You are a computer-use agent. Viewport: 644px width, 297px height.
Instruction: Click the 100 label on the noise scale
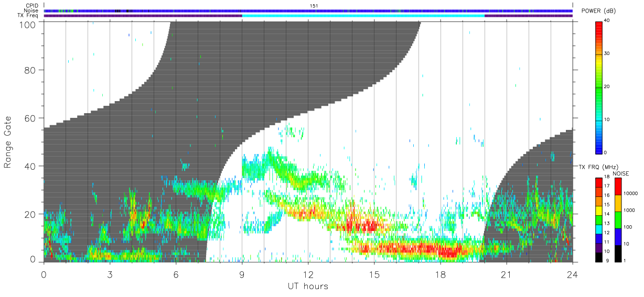click(x=628, y=227)
